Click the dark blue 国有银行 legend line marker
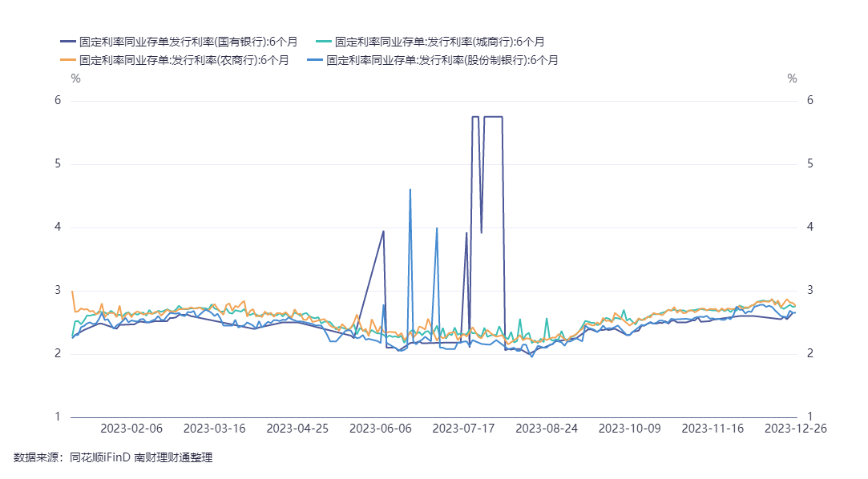The height and width of the screenshot is (479, 868). [68, 42]
